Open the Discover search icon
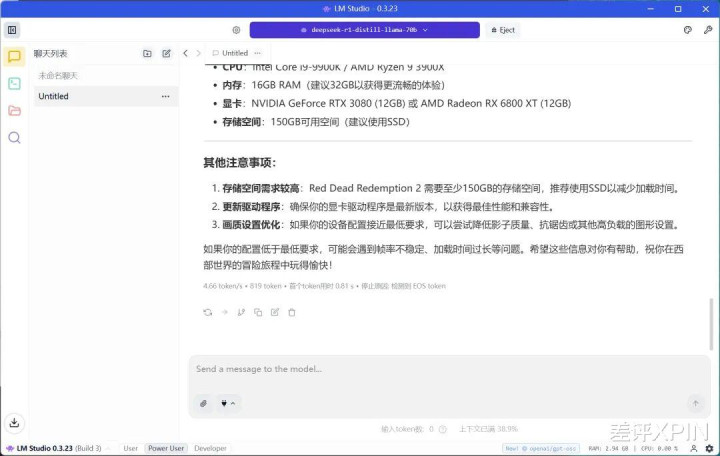 click(14, 137)
